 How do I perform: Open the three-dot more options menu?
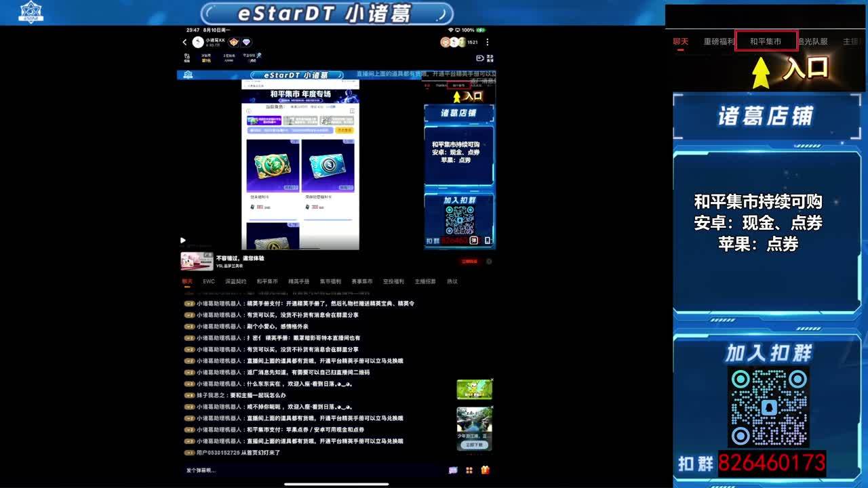point(487,42)
